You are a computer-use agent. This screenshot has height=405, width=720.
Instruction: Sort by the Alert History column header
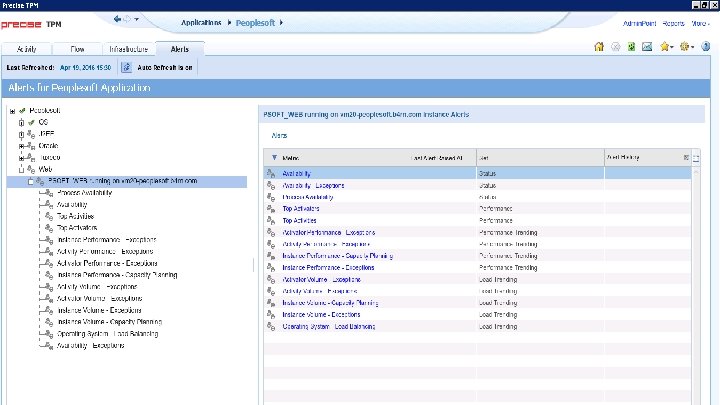tap(623, 158)
